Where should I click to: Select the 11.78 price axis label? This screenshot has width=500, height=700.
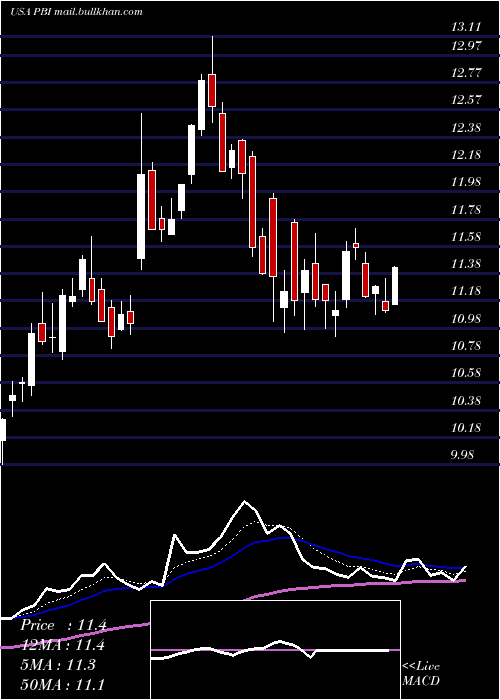467,209
